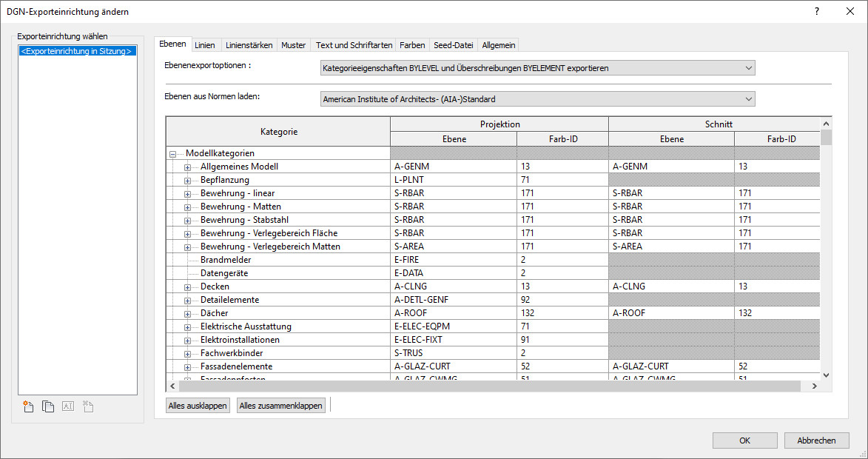Image resolution: width=868 pixels, height=459 pixels.
Task: Switch to the Linienstärken tab
Action: 248,45
